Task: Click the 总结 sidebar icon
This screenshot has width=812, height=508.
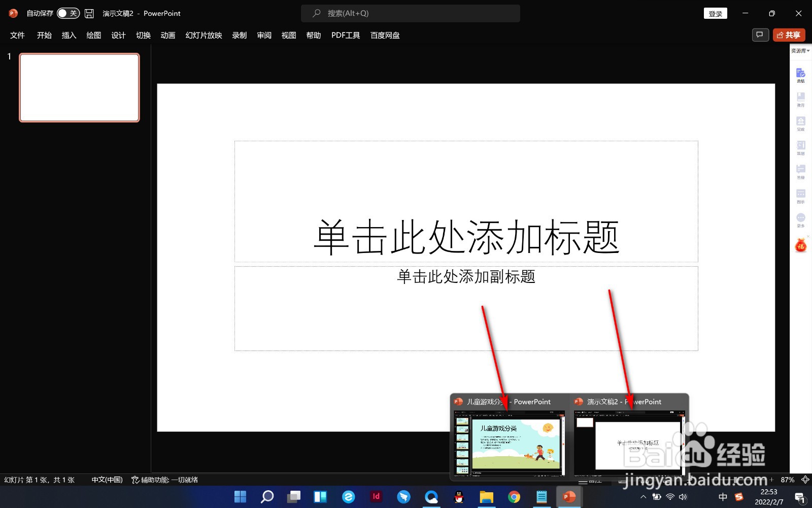Action: coord(801,75)
